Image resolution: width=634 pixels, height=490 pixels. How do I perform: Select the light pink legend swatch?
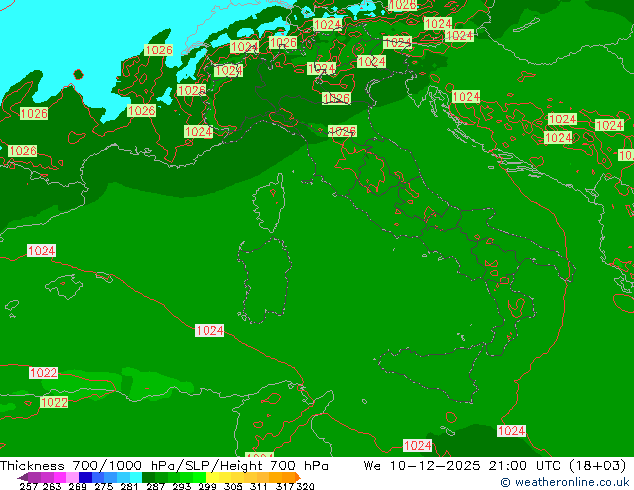[72, 477]
